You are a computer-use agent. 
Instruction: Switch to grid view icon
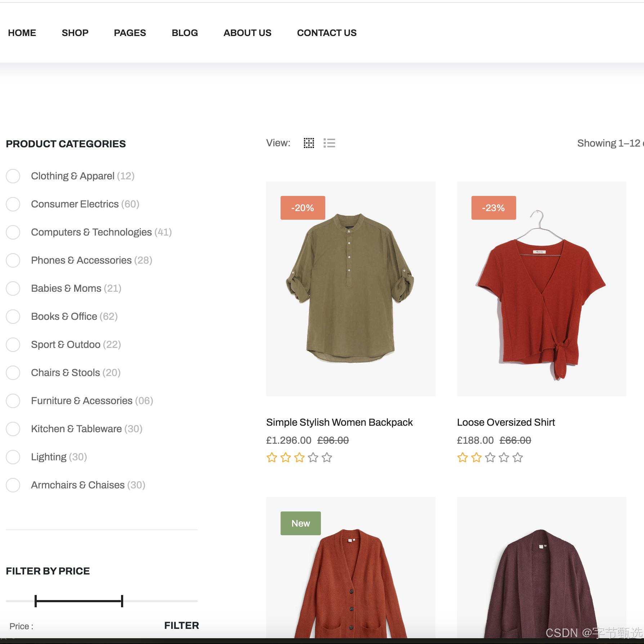coord(309,143)
